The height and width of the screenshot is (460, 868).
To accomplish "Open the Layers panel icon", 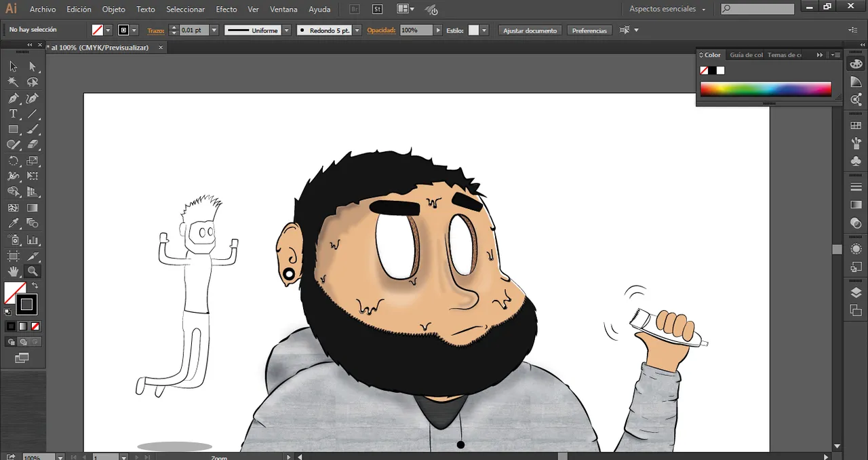I will click(x=856, y=293).
